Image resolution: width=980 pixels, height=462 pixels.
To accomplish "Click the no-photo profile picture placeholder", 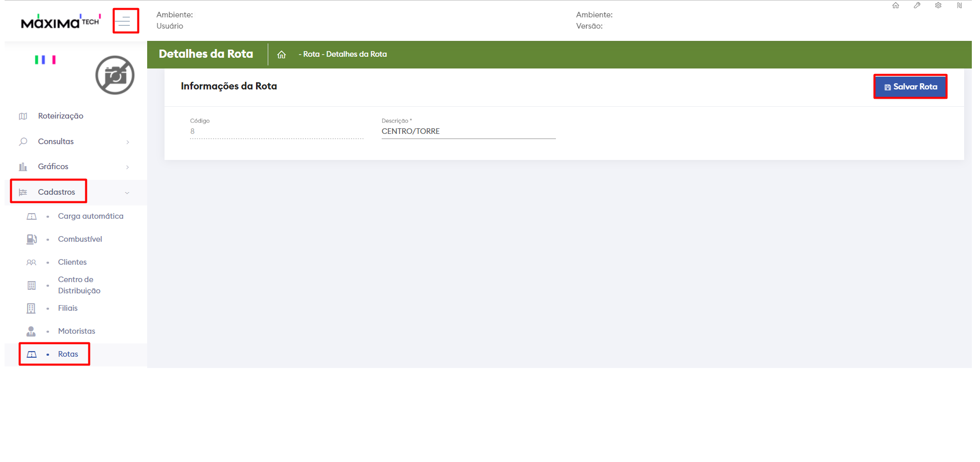I will [x=115, y=75].
